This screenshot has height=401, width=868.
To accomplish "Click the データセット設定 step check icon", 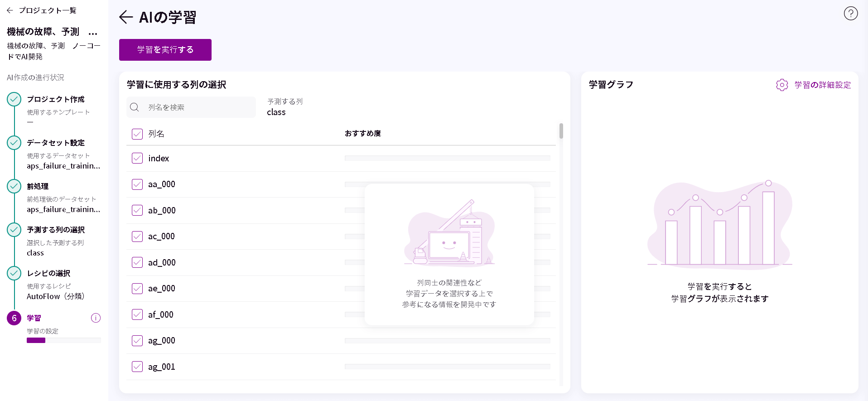I will pyautogui.click(x=14, y=143).
